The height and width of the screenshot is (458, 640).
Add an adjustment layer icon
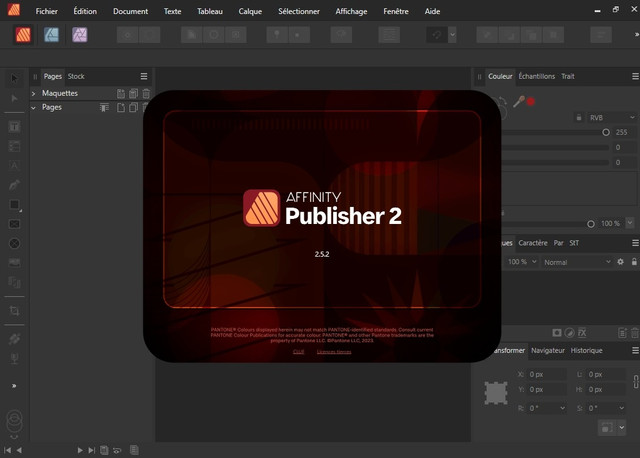(569, 333)
